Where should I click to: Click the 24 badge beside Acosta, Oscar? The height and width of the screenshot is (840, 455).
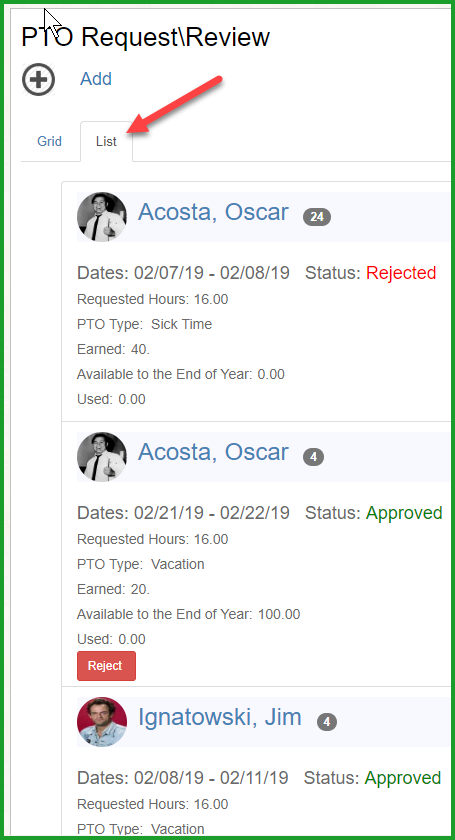tap(317, 217)
